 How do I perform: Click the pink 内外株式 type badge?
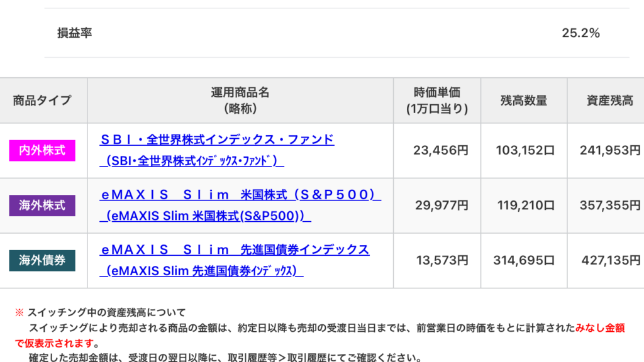pos(42,151)
